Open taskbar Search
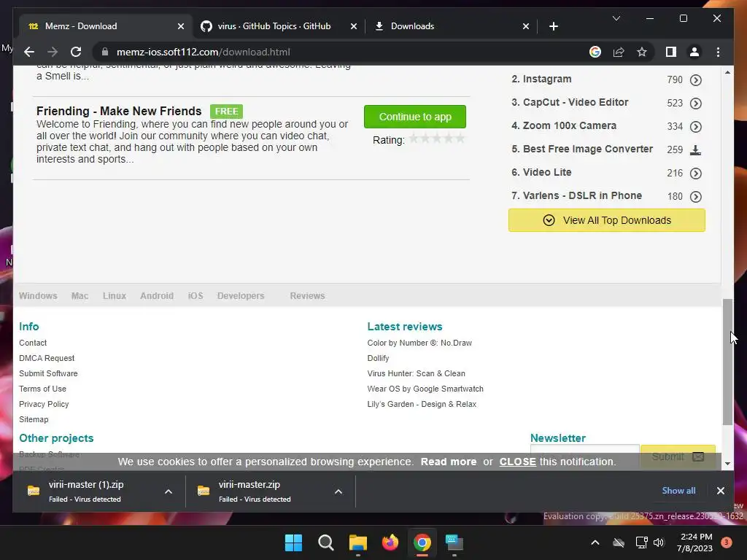 point(326,542)
